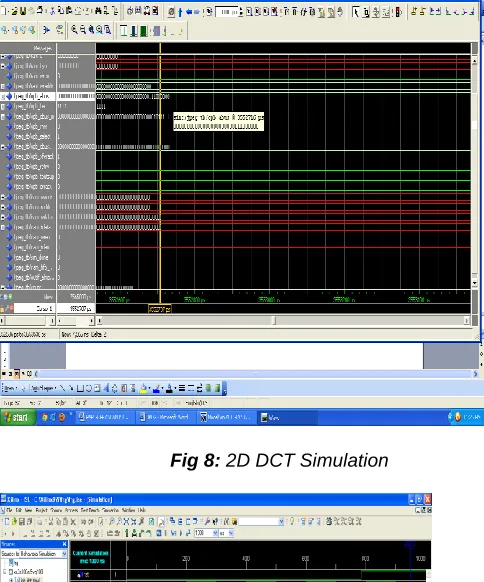Viewport: 484px width, 582px height.
Task: Select the Rectangle tool in Word Drawing toolbar
Action: [80, 389]
